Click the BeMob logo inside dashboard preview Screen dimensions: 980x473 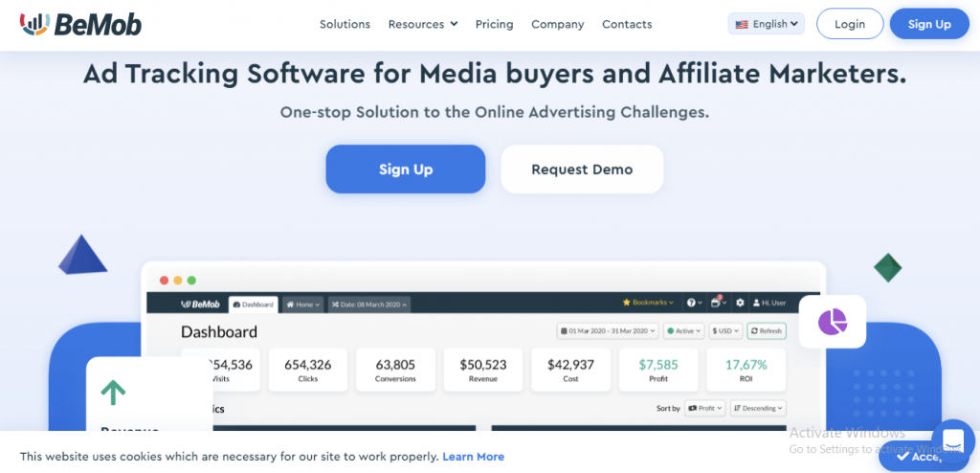click(x=200, y=304)
